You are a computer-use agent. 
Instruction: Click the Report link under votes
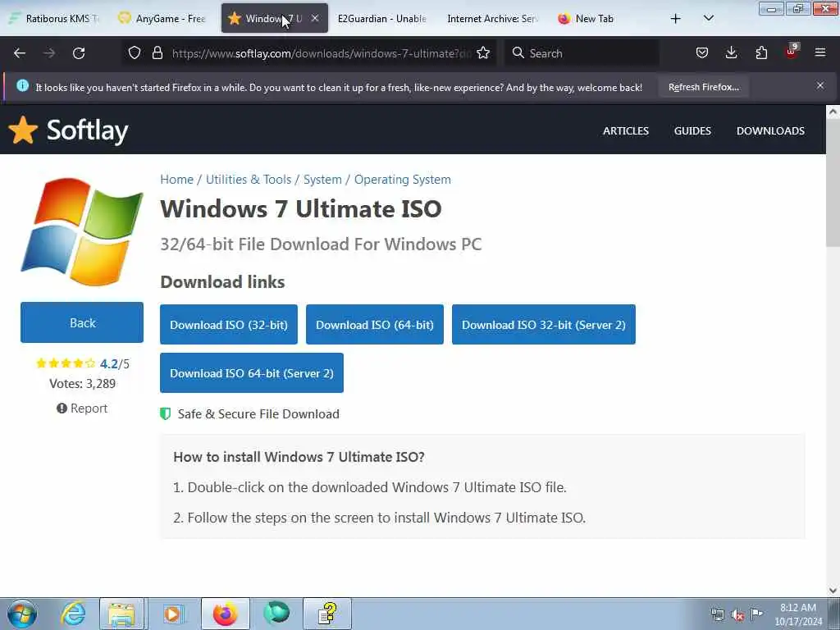coord(82,409)
